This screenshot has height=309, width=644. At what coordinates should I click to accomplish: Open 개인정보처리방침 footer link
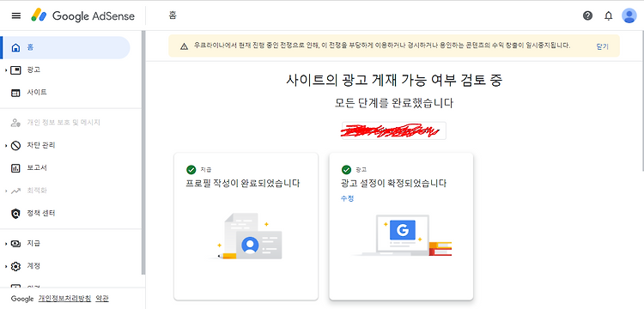(65, 299)
